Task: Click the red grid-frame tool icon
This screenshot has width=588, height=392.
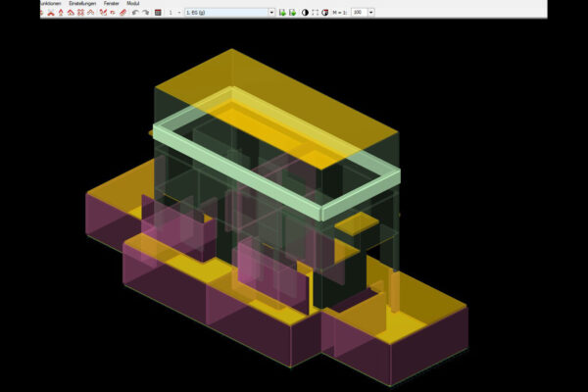Action: (80, 13)
